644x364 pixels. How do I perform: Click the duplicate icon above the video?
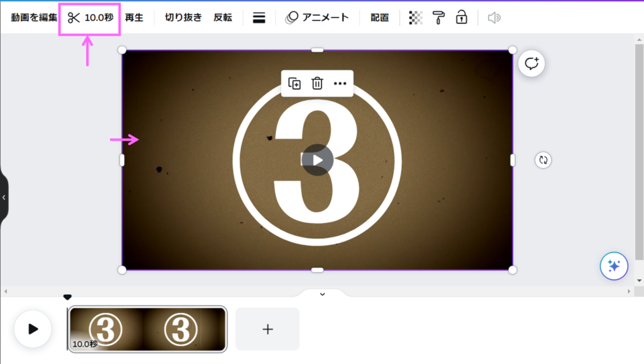pyautogui.click(x=294, y=84)
